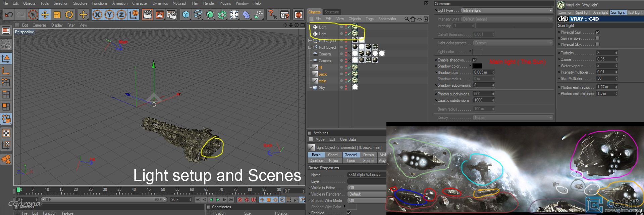Image resolution: width=644 pixels, height=215 pixels.
Task: Open the Decay dropdown
Action: tap(513, 118)
